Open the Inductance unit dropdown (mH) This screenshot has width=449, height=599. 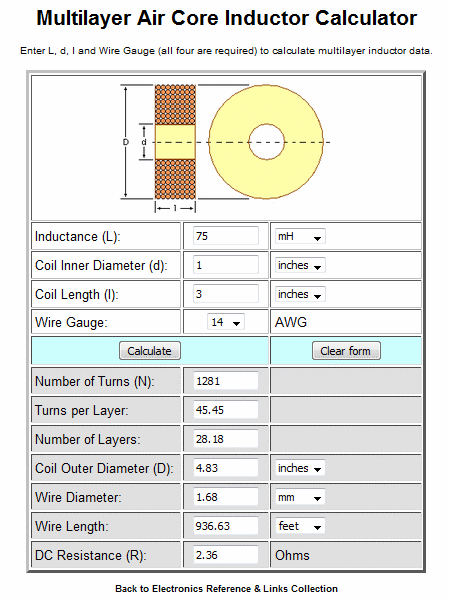point(300,236)
